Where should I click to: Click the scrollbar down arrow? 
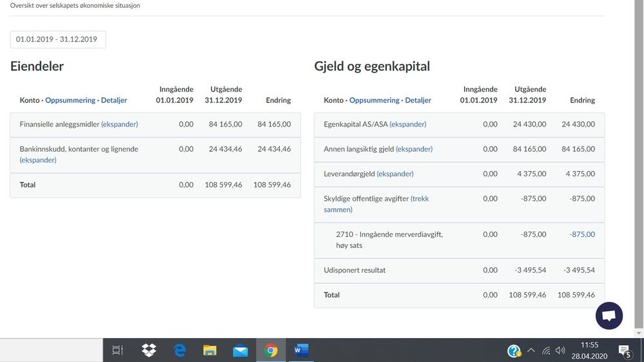639,333
